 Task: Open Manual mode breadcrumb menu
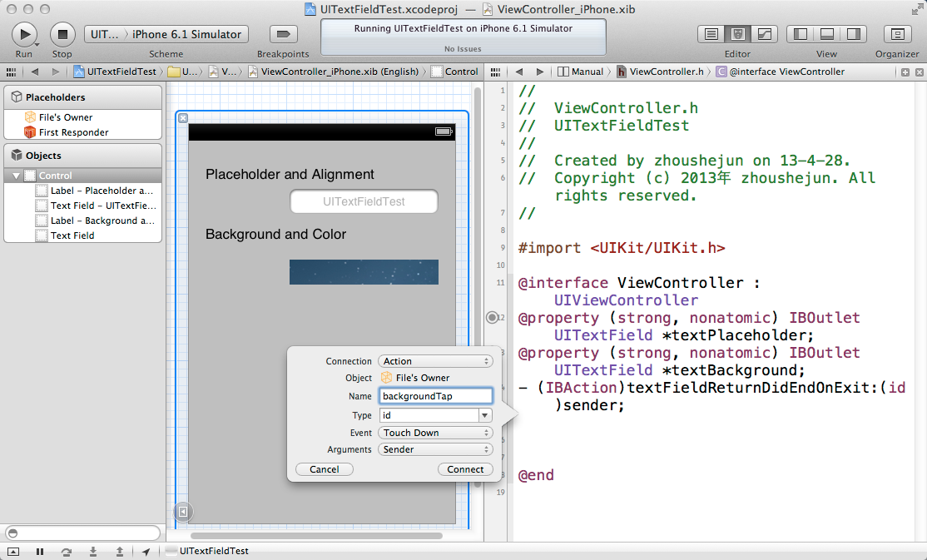tap(581, 72)
